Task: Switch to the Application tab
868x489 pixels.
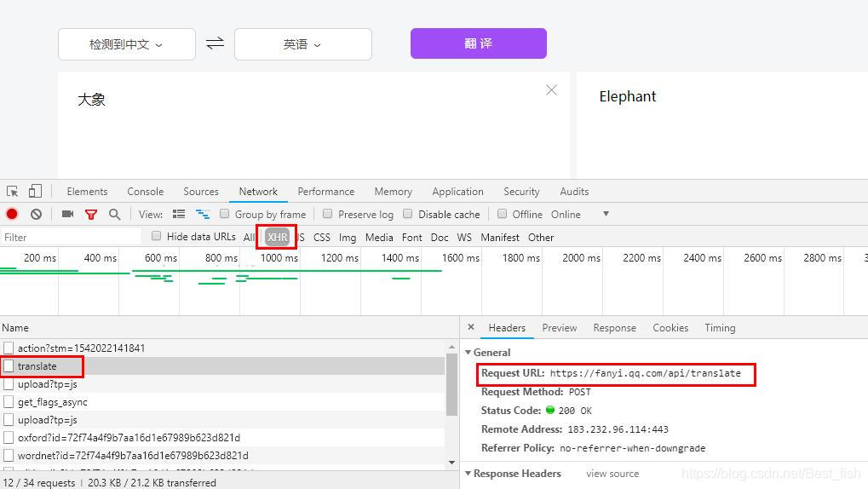Action: pos(457,192)
